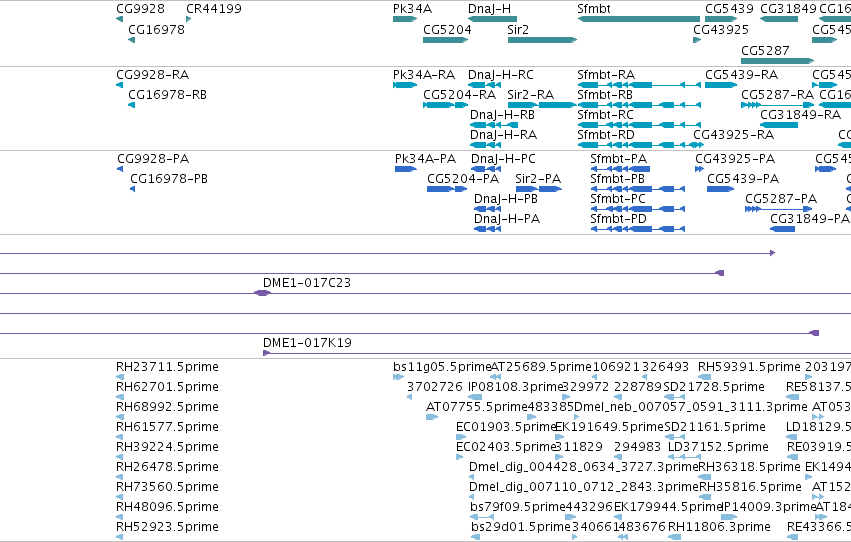This screenshot has height=542, width=851.
Task: Click the CG43925-PA protein label
Action: coord(735,158)
